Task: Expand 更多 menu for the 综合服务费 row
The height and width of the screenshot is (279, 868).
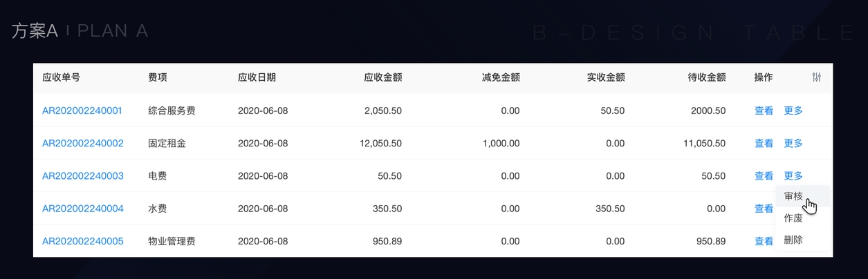Action: [793, 110]
